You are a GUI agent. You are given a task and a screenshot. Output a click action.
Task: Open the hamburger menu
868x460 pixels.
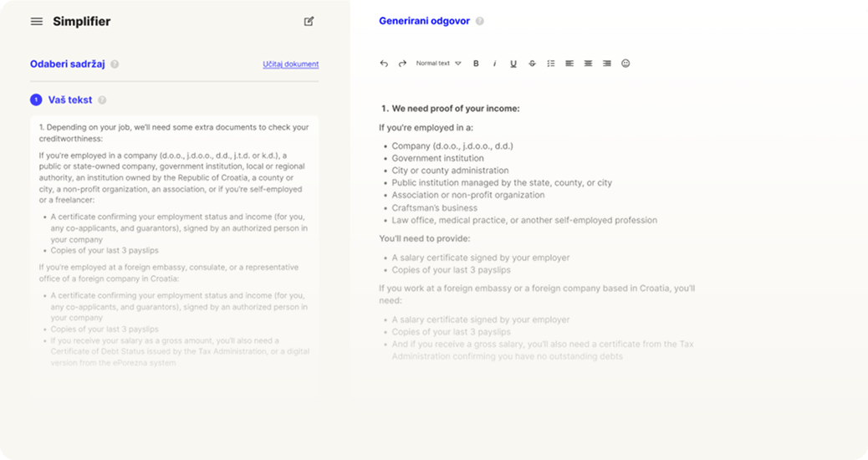tap(37, 22)
